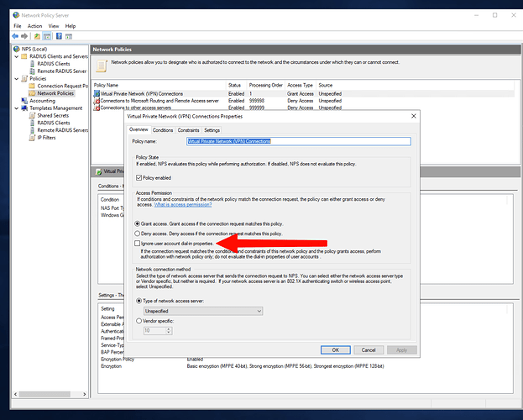This screenshot has height=420, width=523.
Task: Sort by the Policy Name column header
Action: tap(160, 85)
